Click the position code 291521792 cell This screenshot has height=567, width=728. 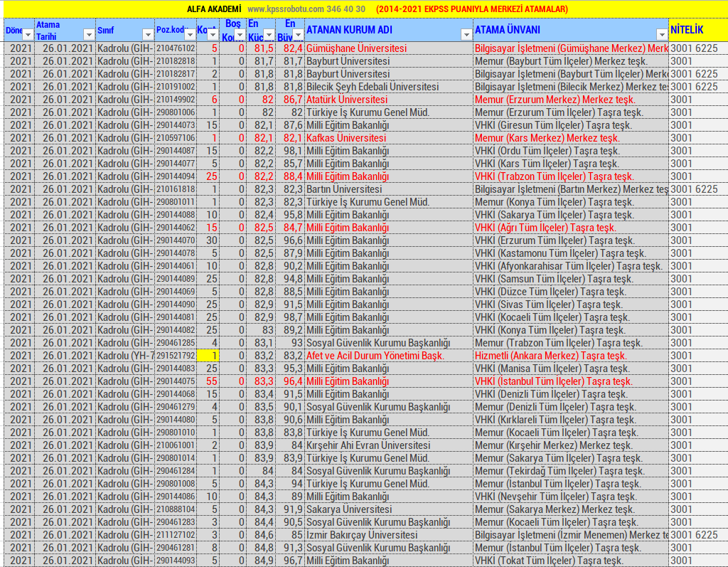click(x=176, y=356)
